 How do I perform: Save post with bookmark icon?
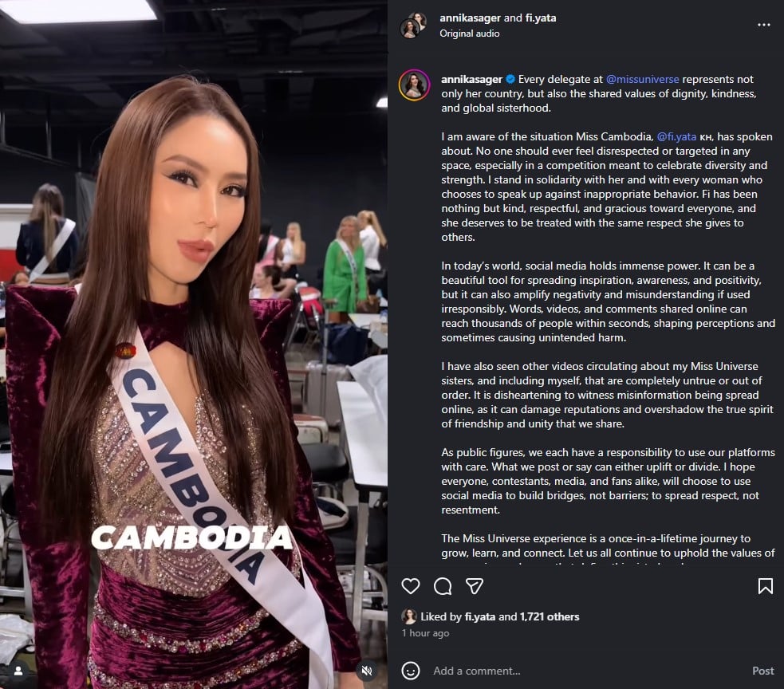765,586
